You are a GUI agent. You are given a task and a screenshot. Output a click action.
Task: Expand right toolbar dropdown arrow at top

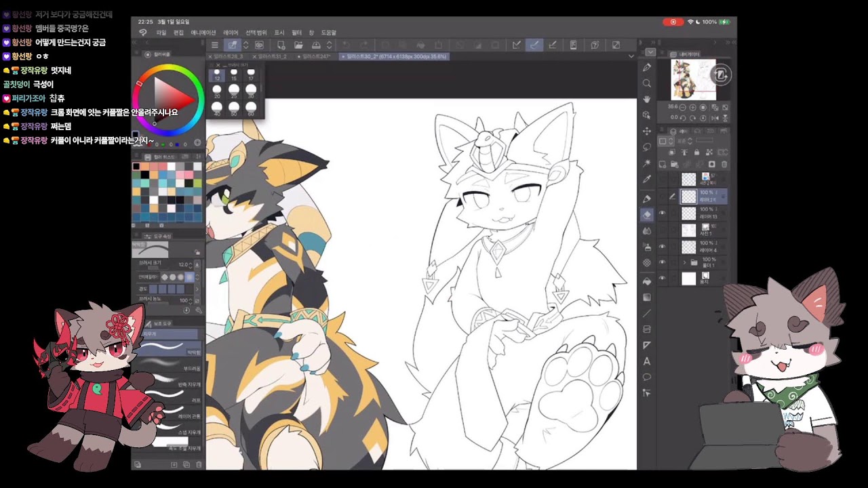click(650, 52)
